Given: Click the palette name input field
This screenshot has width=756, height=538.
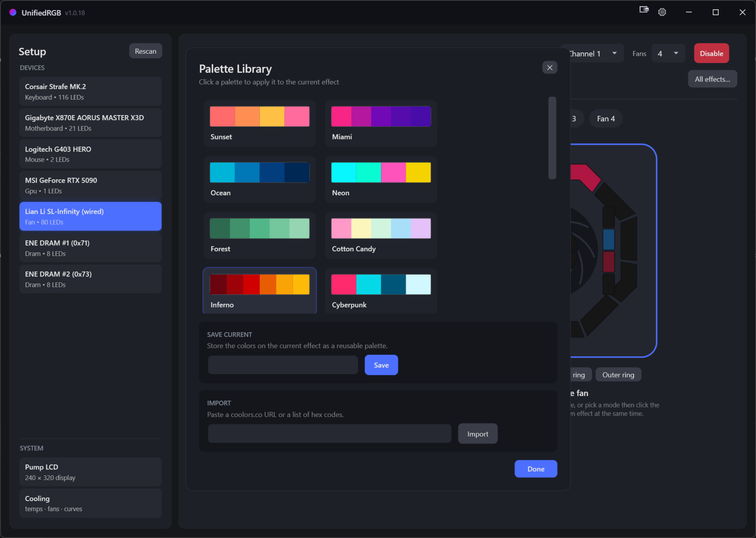Looking at the screenshot, I should (283, 365).
